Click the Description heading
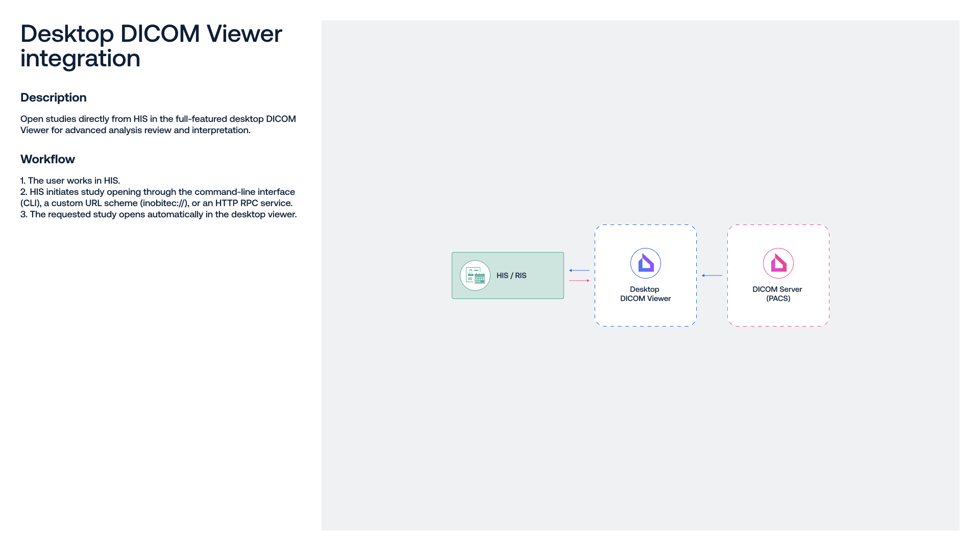 tap(54, 97)
